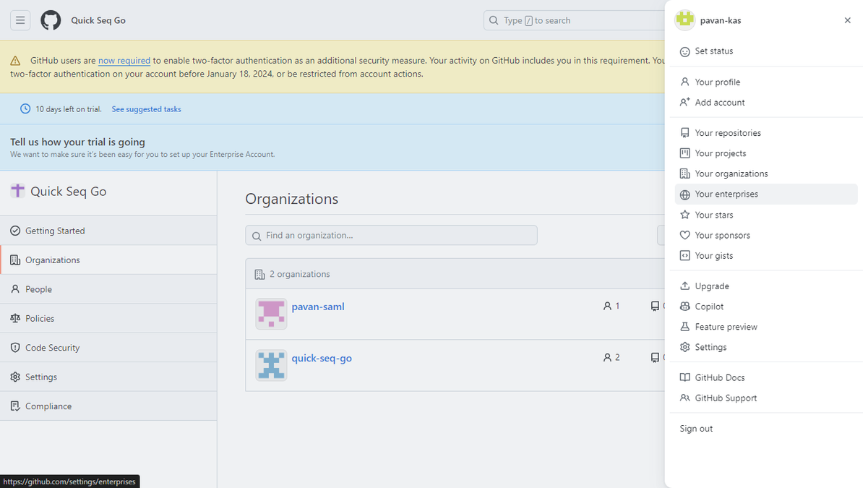Focus the Find an organization search field
Image resolution: width=868 pixels, height=488 pixels.
(x=391, y=235)
